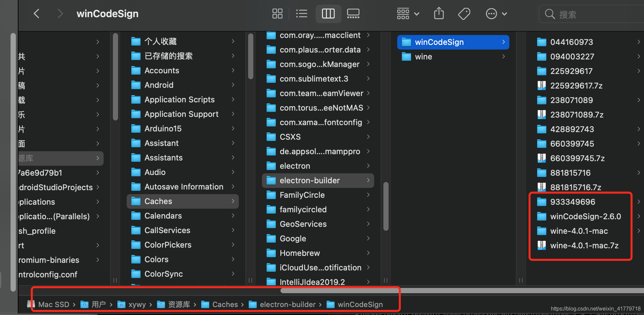
Task: Click the Edit Tags icon
Action: click(464, 14)
